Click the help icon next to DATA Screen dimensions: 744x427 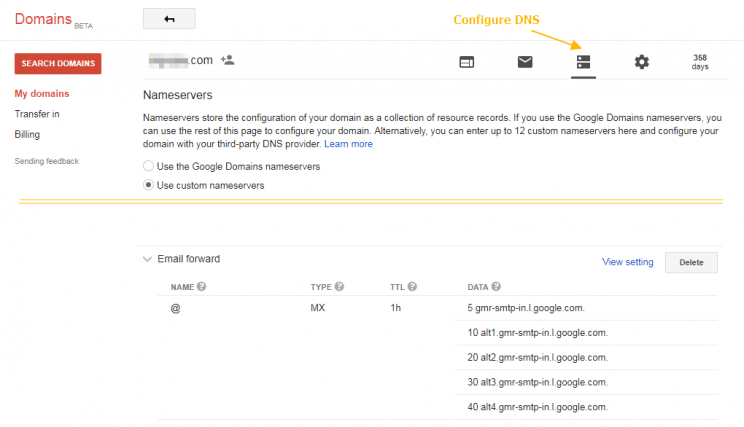pyautogui.click(x=497, y=287)
